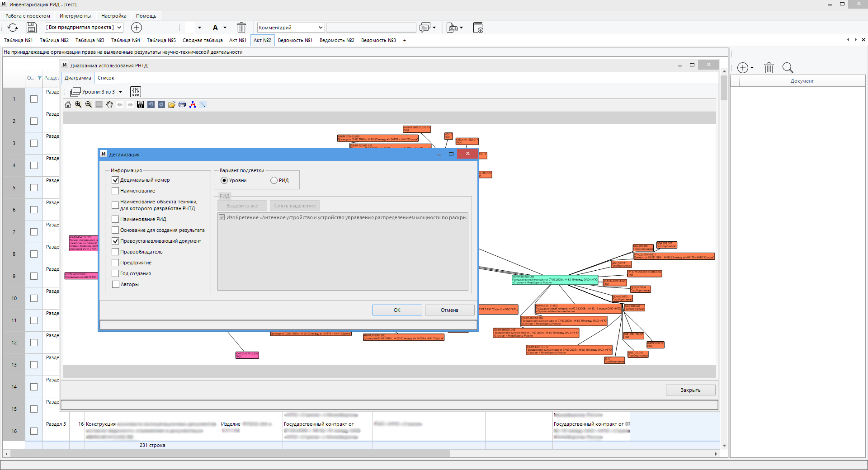This screenshot has width=868, height=470.
Task: Uncheck Правоустанавливающий документ checkbox
Action: click(115, 241)
